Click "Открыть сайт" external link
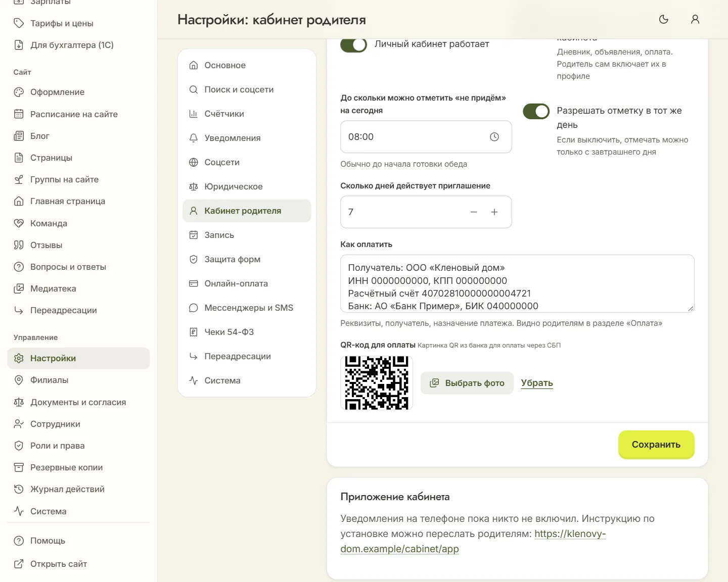This screenshot has width=728, height=582. pos(78,564)
